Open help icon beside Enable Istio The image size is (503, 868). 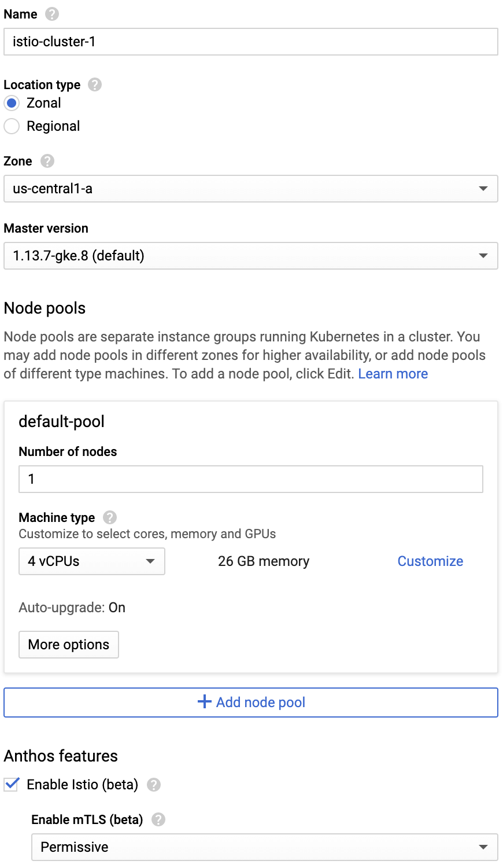pos(154,785)
